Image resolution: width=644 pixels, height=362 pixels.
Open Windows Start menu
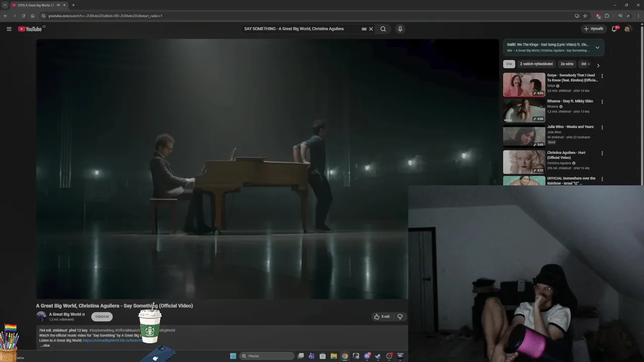[x=233, y=356]
